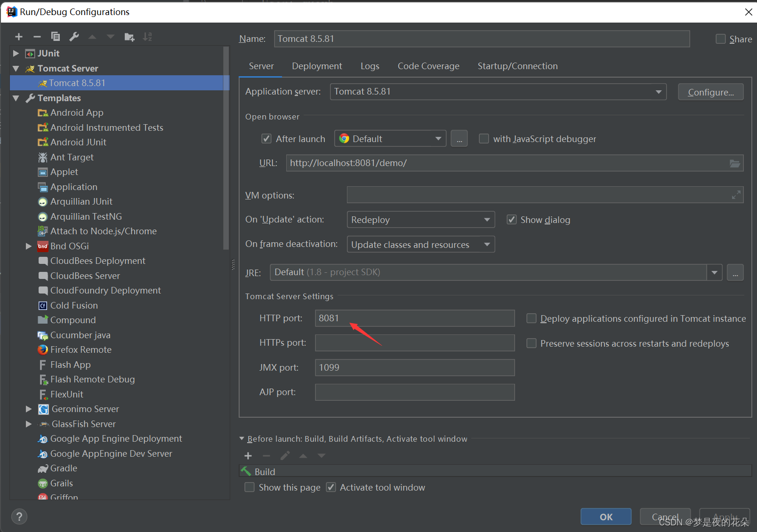The image size is (757, 532).
Task: Click JMX port field
Action: pyautogui.click(x=415, y=368)
